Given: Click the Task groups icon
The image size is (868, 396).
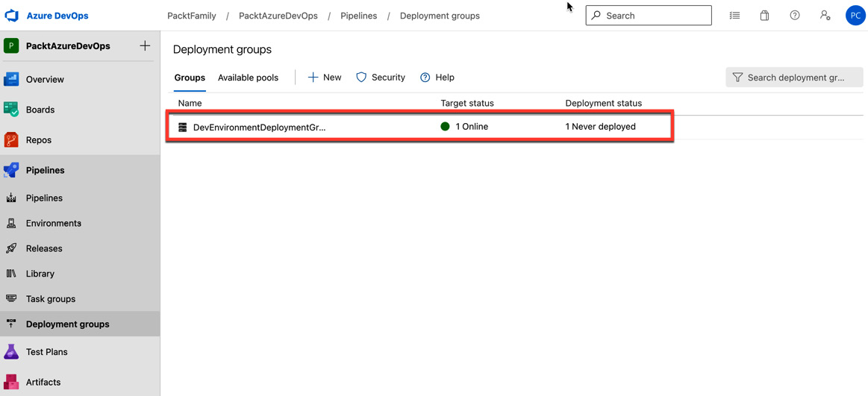Looking at the screenshot, I should 11,298.
